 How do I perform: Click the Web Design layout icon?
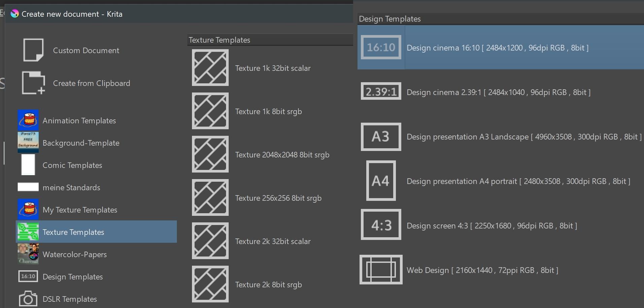(x=381, y=270)
